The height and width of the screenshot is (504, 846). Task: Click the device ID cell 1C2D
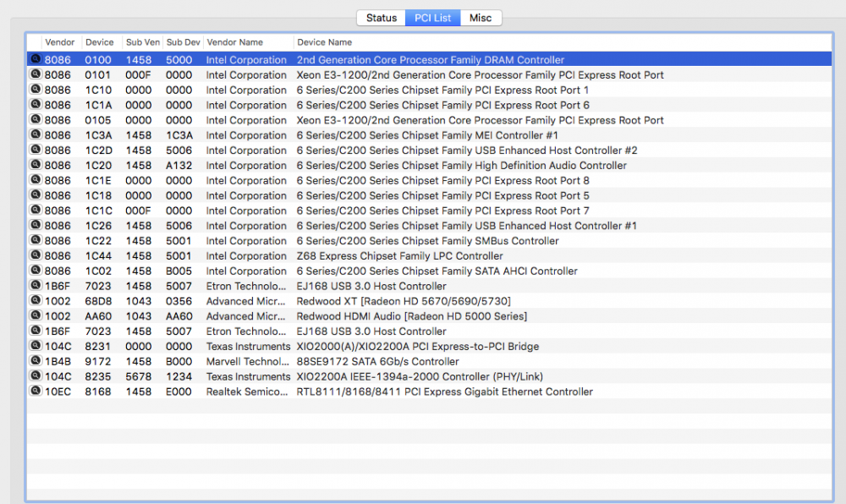point(97,151)
